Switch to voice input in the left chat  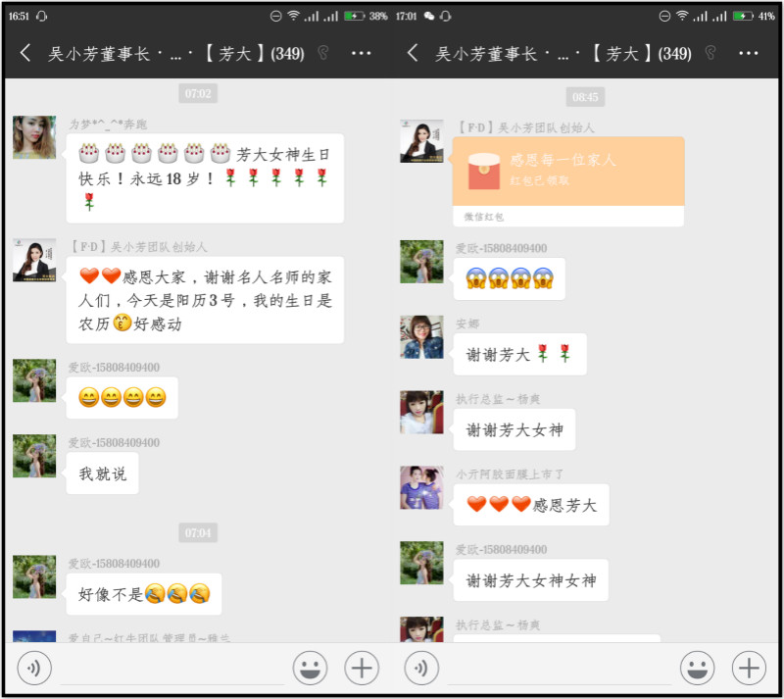[x=33, y=669]
